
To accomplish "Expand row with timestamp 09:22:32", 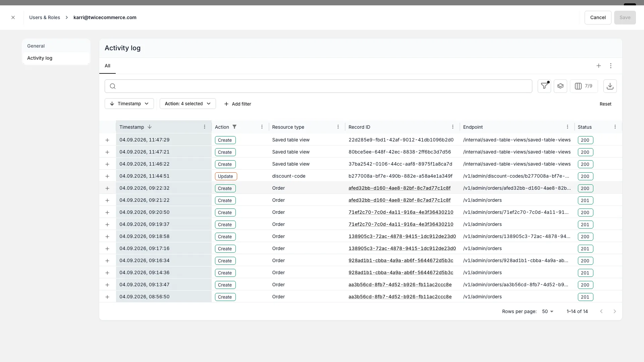I will click(x=107, y=188).
